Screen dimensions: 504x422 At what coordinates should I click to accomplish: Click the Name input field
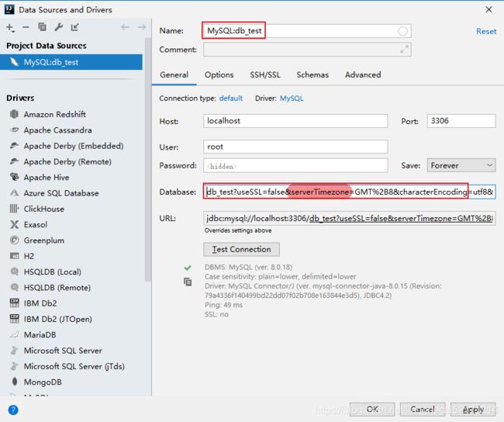click(x=306, y=31)
